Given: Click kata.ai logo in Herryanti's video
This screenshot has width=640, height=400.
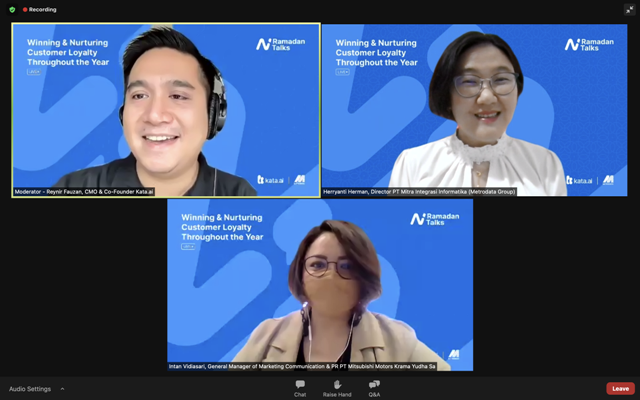Looking at the screenshot, I should point(579,180).
